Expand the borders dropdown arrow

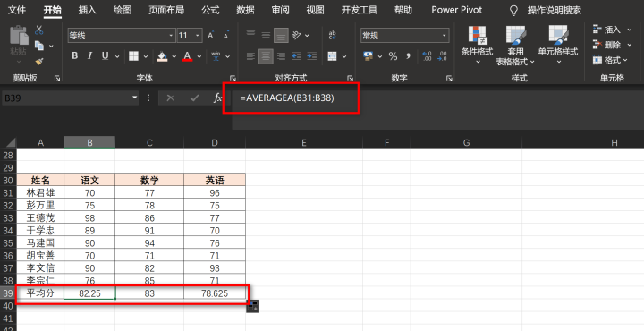[x=145, y=56]
